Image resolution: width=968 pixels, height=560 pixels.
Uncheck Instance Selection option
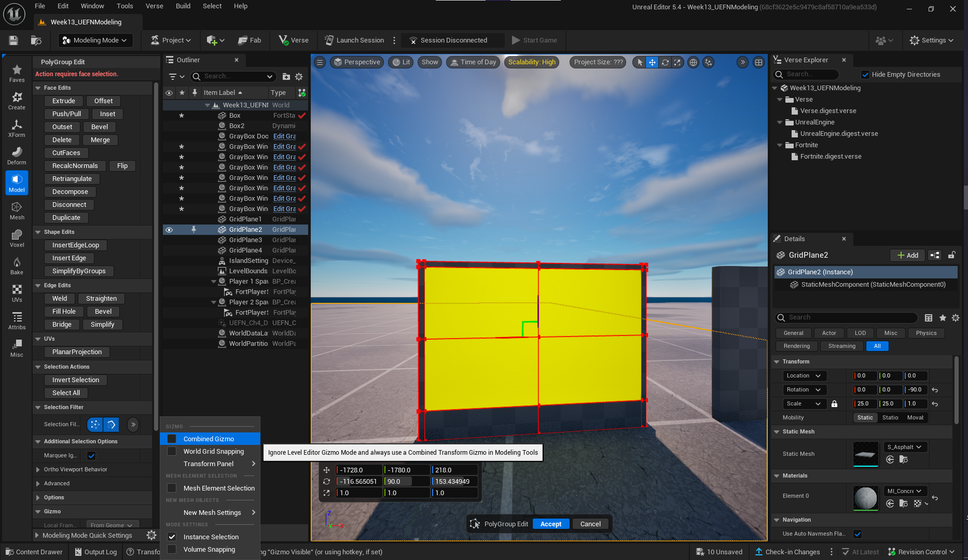coord(172,537)
